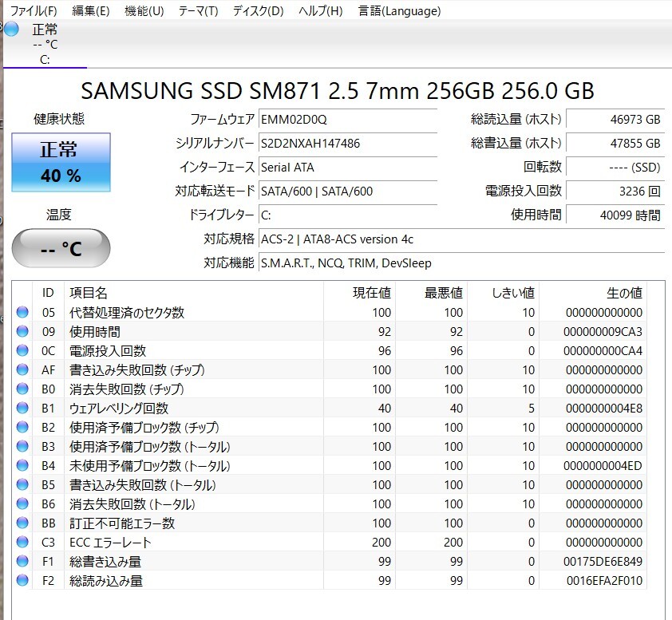Click the 現在値 column header
Viewport: 672px width, 620px height.
point(359,293)
